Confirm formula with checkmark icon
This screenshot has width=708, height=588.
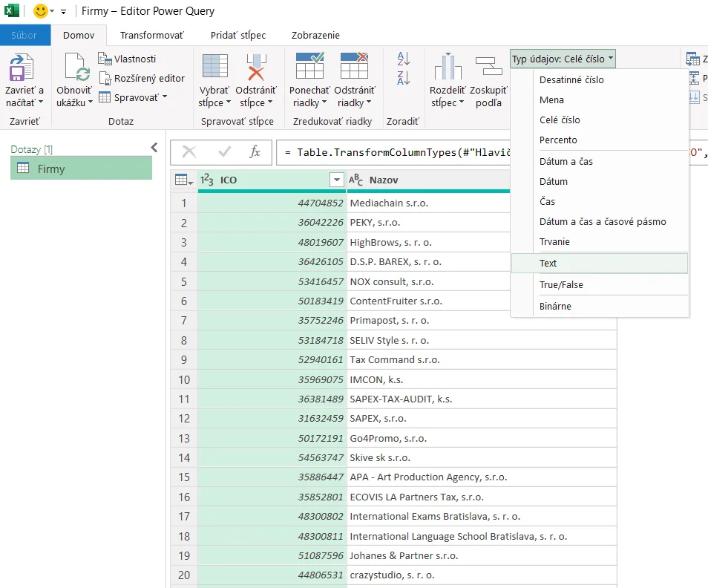(224, 152)
